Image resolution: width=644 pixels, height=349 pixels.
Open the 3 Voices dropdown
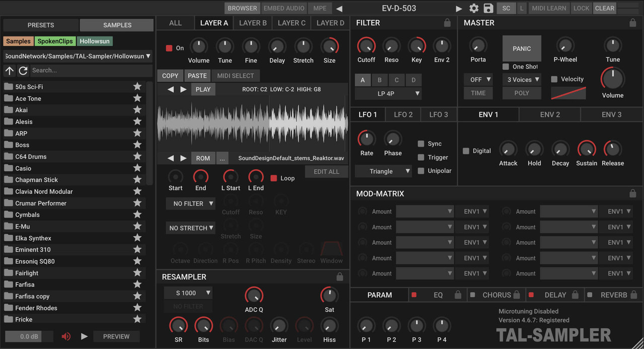coord(522,80)
